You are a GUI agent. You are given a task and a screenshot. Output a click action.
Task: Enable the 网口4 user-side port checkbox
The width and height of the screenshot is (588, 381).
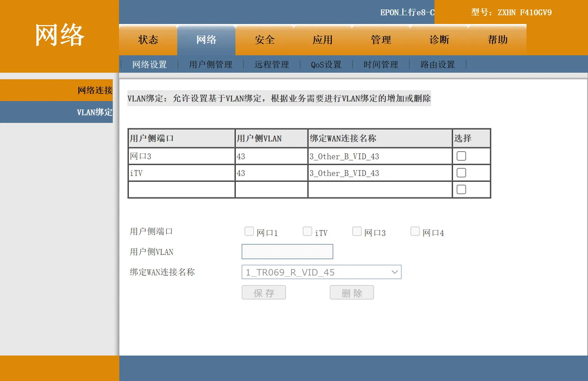click(415, 231)
